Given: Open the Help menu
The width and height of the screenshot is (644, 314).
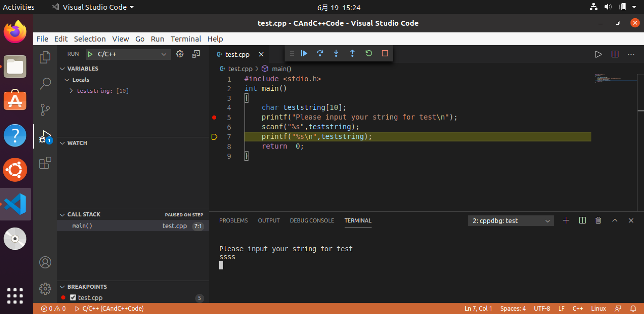Looking at the screenshot, I should pyautogui.click(x=215, y=39).
